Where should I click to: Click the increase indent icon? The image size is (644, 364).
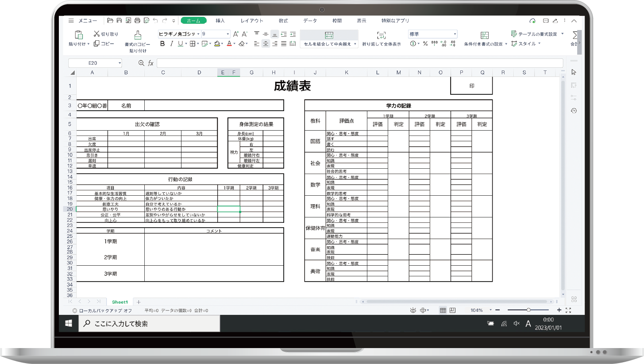293,34
